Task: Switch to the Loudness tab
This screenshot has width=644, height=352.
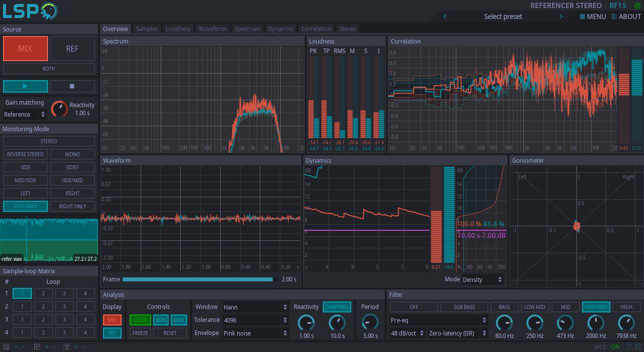Action: tap(178, 29)
